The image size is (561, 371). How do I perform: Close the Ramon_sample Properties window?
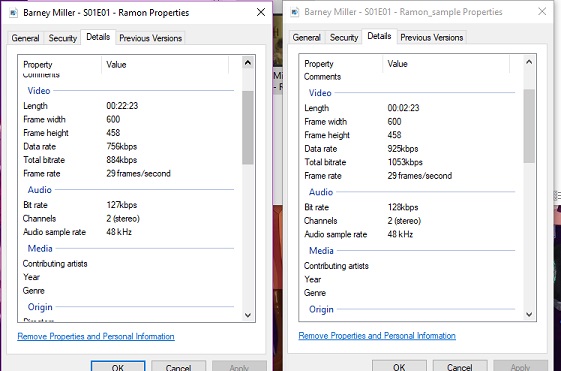542,11
